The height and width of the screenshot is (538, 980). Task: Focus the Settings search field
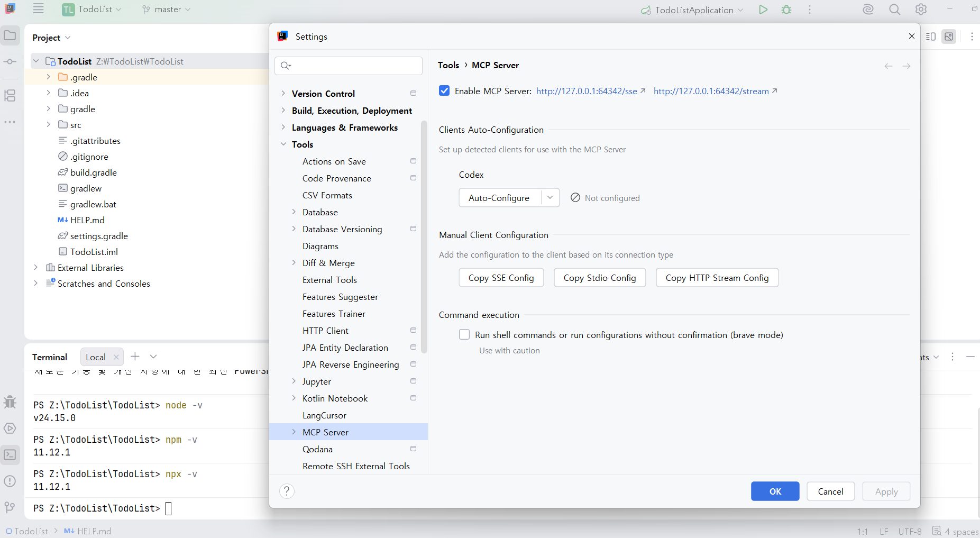(349, 66)
